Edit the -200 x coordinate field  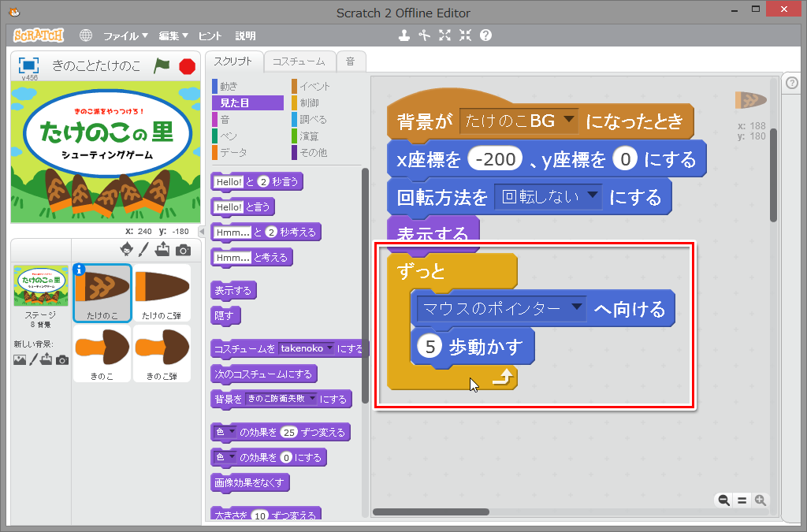click(495, 159)
